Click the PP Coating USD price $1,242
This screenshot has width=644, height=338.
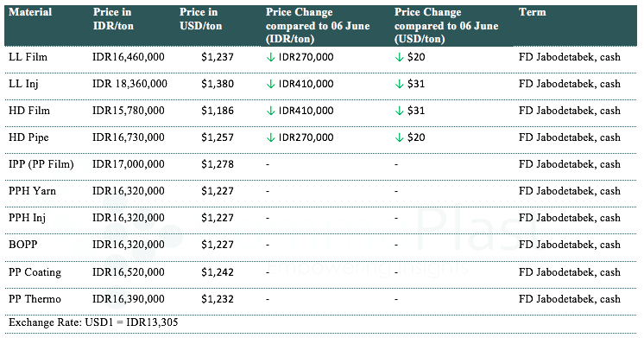pos(218,272)
